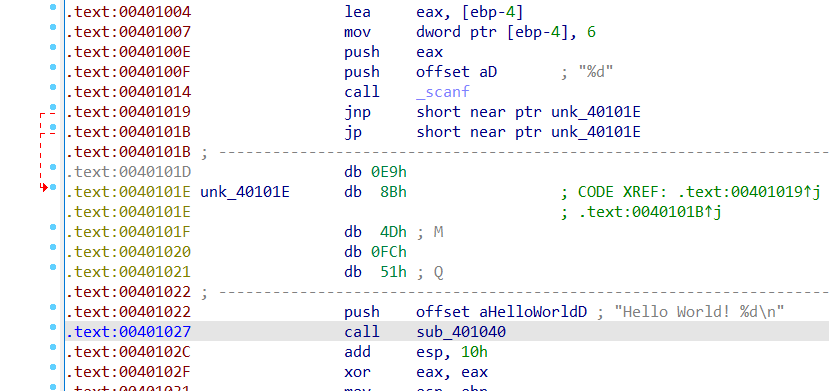Click operand eax, eax of xor

coord(452,372)
